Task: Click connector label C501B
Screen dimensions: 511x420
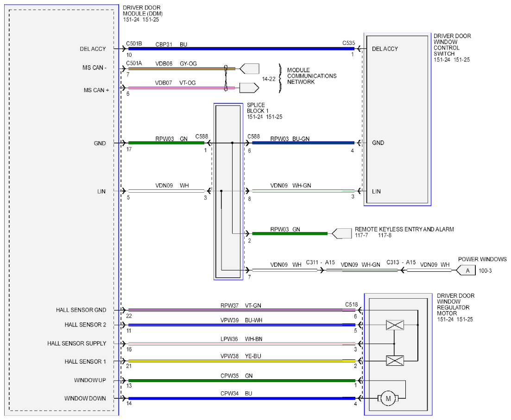Action: pos(134,44)
